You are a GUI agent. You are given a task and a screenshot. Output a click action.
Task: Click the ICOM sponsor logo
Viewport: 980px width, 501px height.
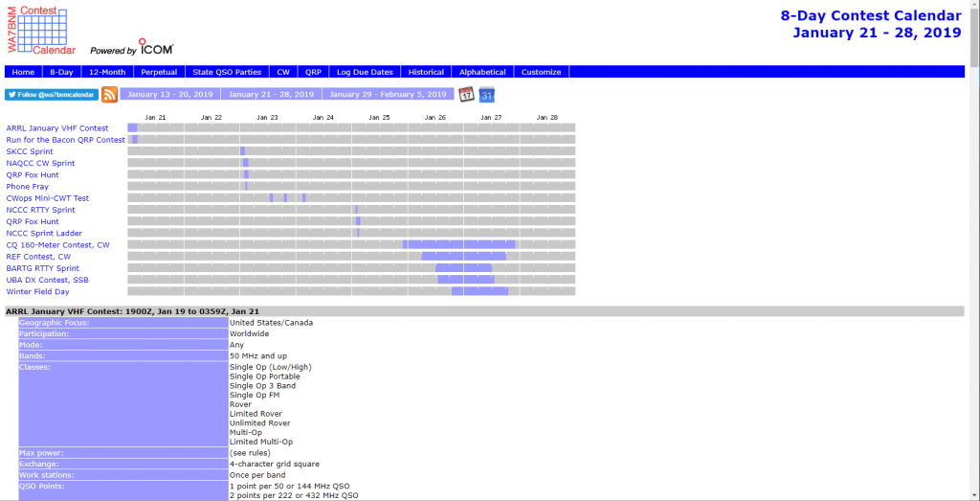point(155,47)
